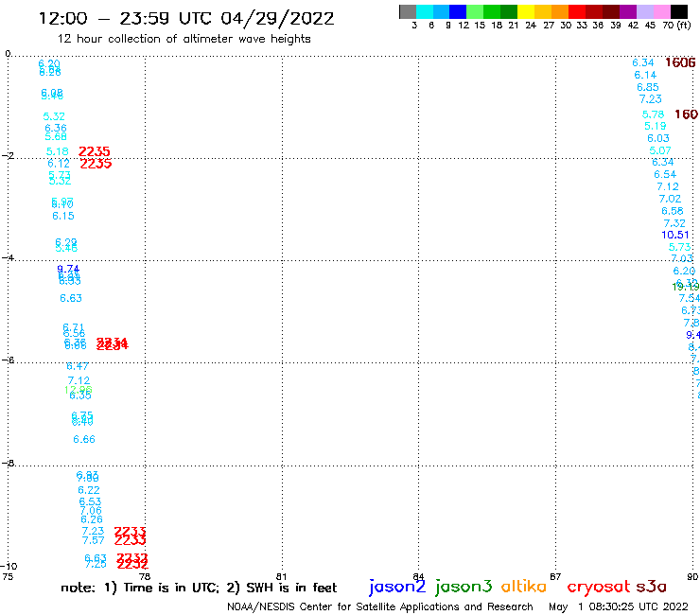Click the 'jason3' satellite label
The width and height of the screenshot is (700, 615).
point(464,587)
